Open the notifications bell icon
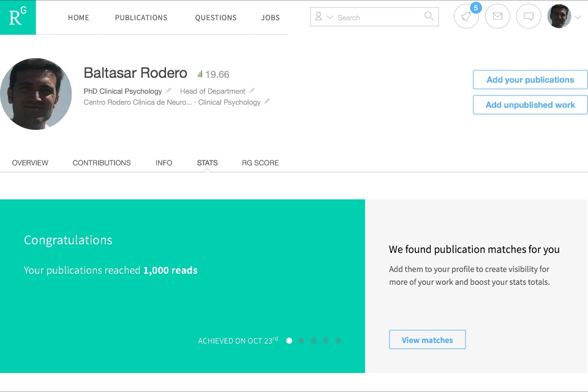This screenshot has width=588, height=392. pyautogui.click(x=466, y=17)
